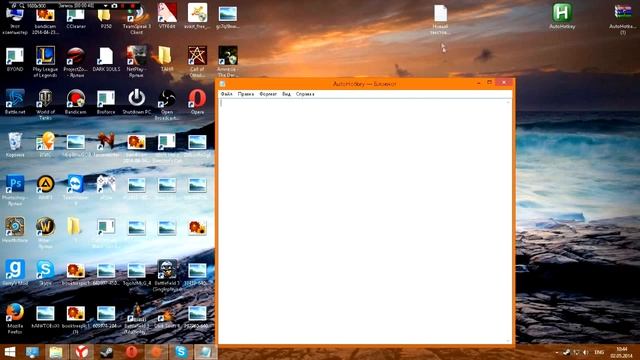Close the AutoHotkey Notepad window
The image size is (640, 360).
click(x=504, y=83)
